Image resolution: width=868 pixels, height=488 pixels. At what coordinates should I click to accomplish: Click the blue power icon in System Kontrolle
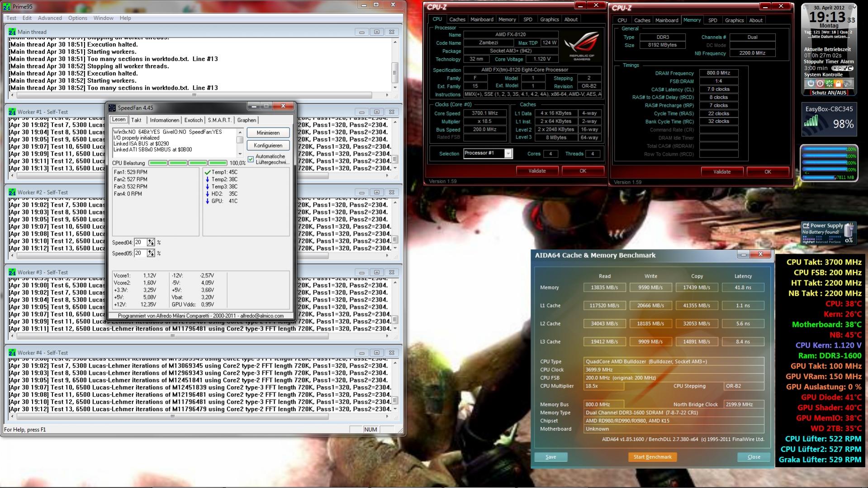pyautogui.click(x=811, y=84)
